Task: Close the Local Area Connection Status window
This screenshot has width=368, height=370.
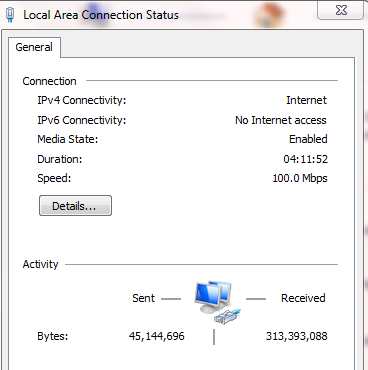Action: point(341,10)
